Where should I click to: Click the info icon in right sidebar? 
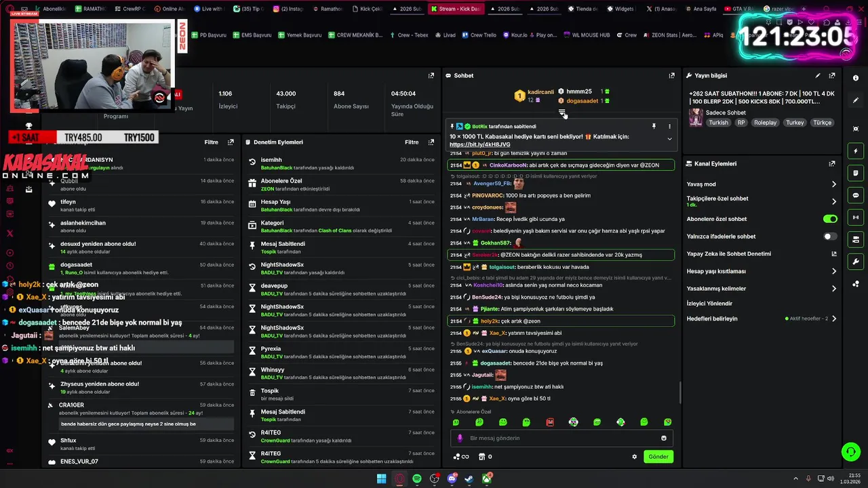click(x=856, y=78)
